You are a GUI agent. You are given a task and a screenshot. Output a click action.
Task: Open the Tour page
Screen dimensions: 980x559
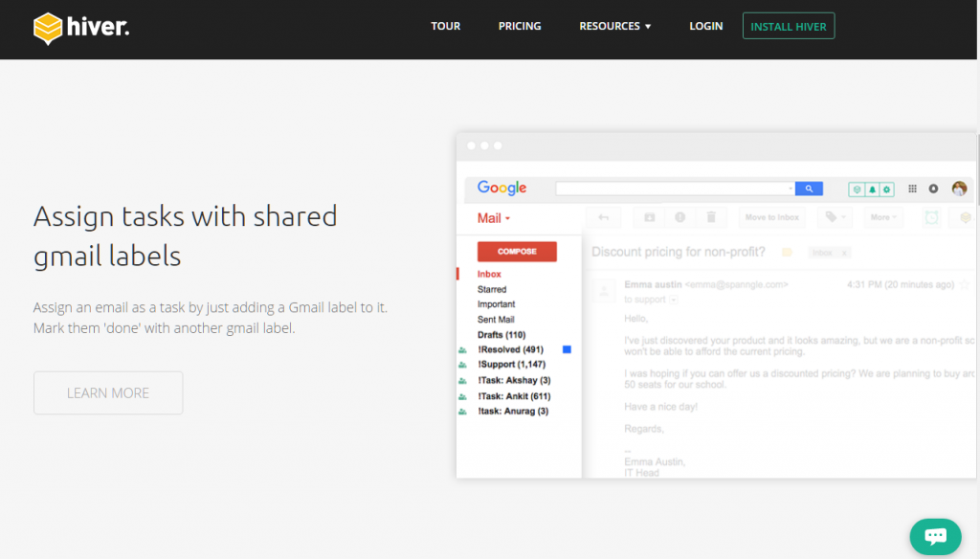446,26
